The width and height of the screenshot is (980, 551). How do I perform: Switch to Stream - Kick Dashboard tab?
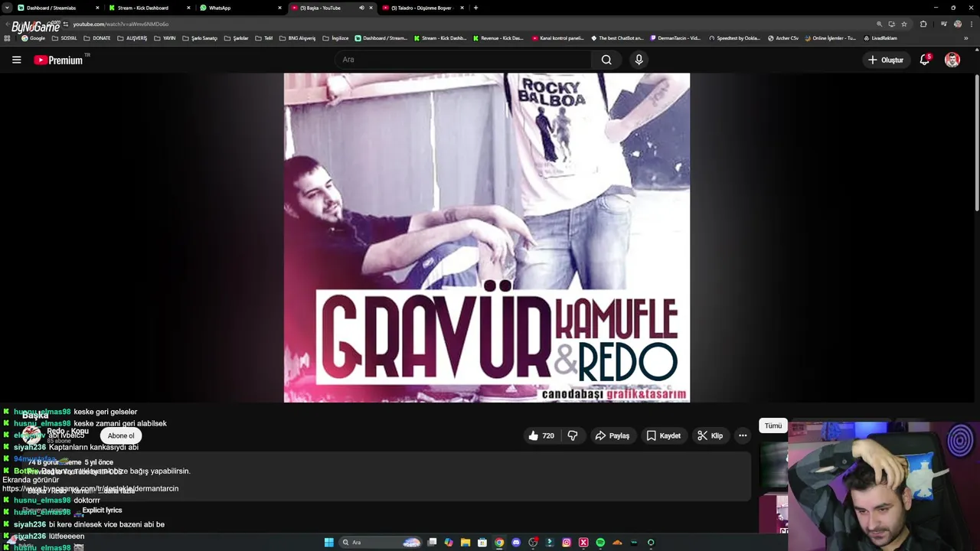coord(149,8)
